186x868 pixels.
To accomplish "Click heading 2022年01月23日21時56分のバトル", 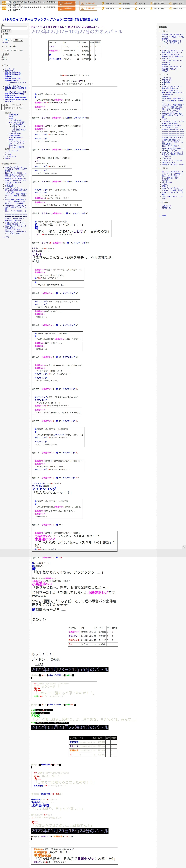I will click(70, 670).
